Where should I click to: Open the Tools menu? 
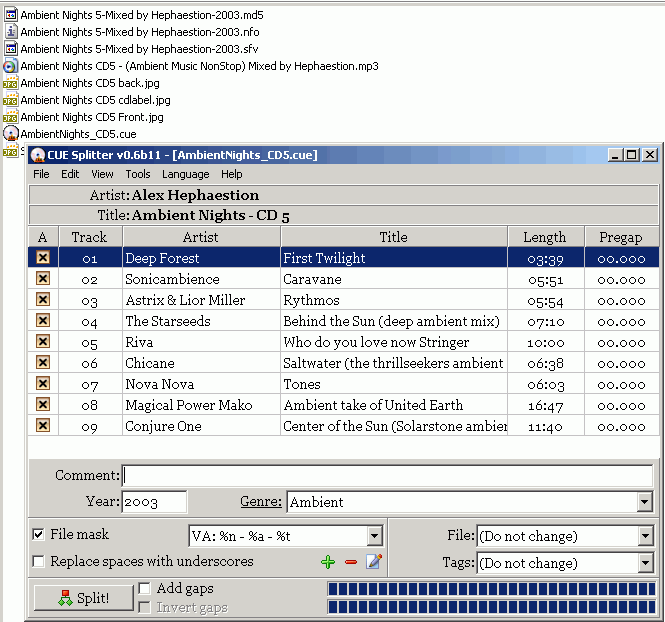(x=138, y=174)
